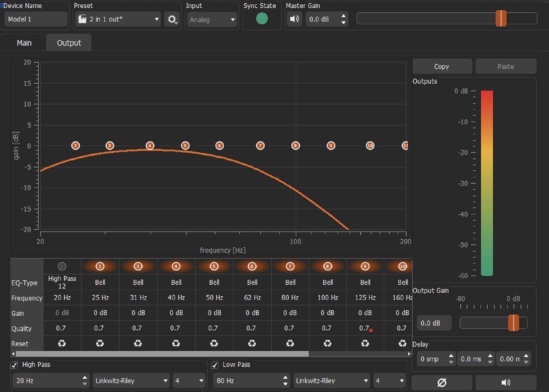Image resolution: width=549 pixels, height=392 pixels.
Task: Open High Pass Linkwitz-Riley filter type dropdown
Action: pos(131,380)
